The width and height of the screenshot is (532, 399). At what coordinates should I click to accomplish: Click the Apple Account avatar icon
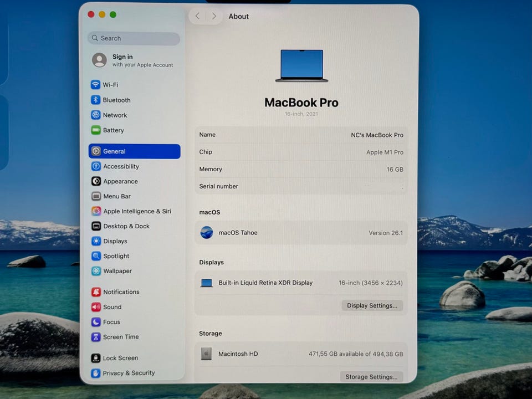(x=99, y=60)
